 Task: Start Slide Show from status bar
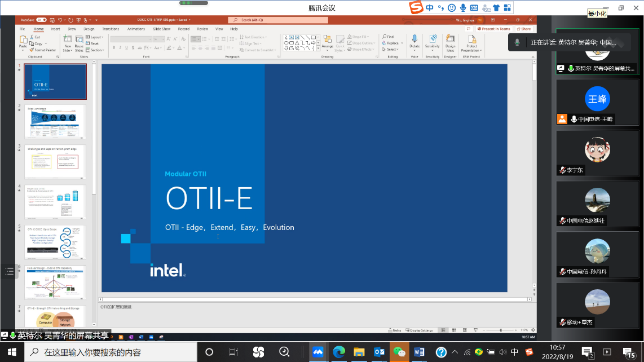(475, 330)
